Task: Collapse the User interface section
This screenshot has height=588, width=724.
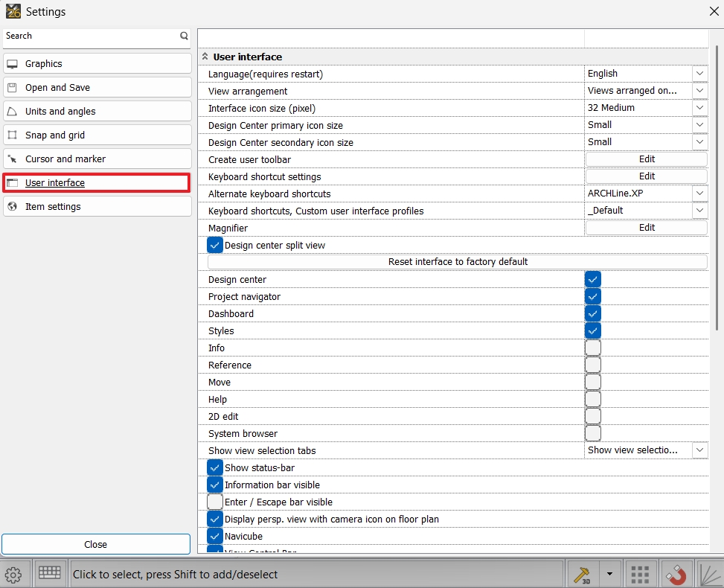Action: (x=205, y=57)
